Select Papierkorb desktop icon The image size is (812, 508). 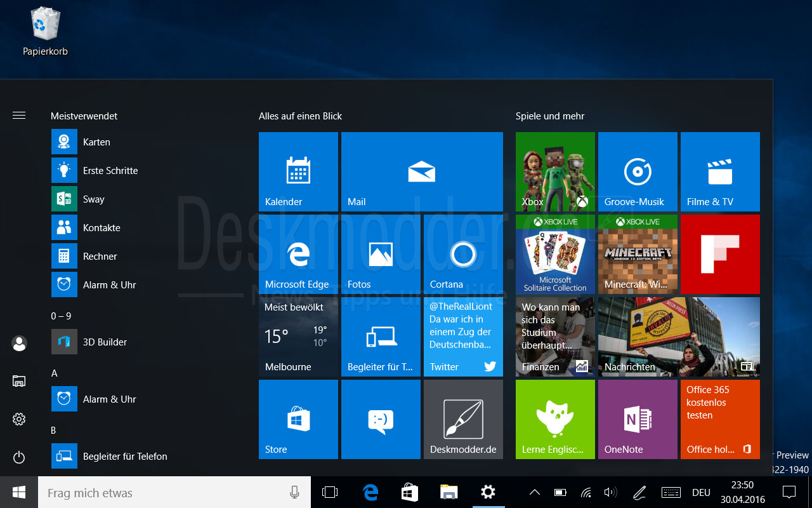45,30
